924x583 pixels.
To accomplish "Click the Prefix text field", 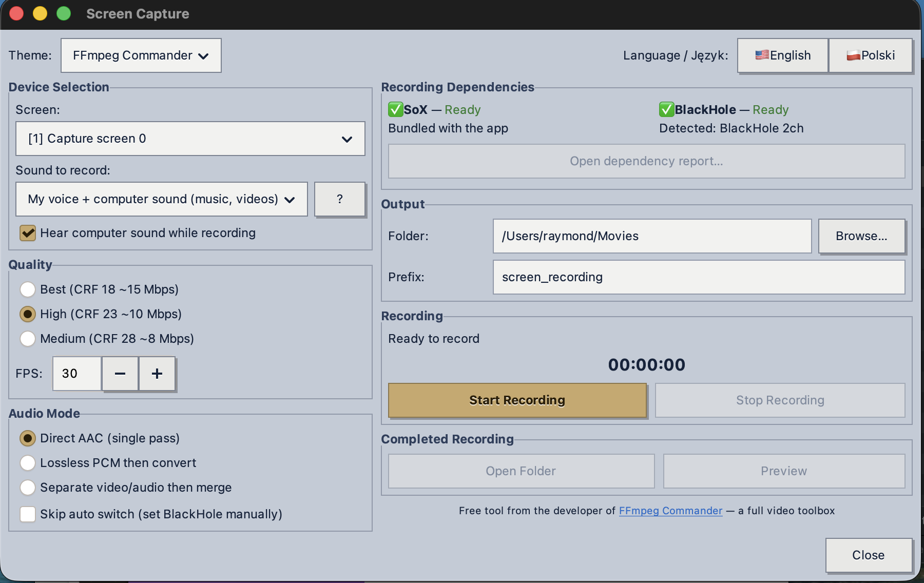I will click(699, 277).
